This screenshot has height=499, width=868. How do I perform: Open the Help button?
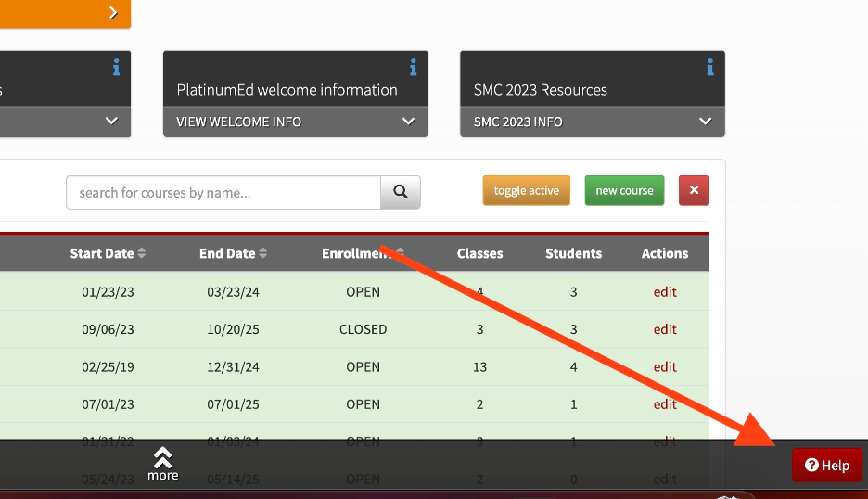tap(827, 466)
